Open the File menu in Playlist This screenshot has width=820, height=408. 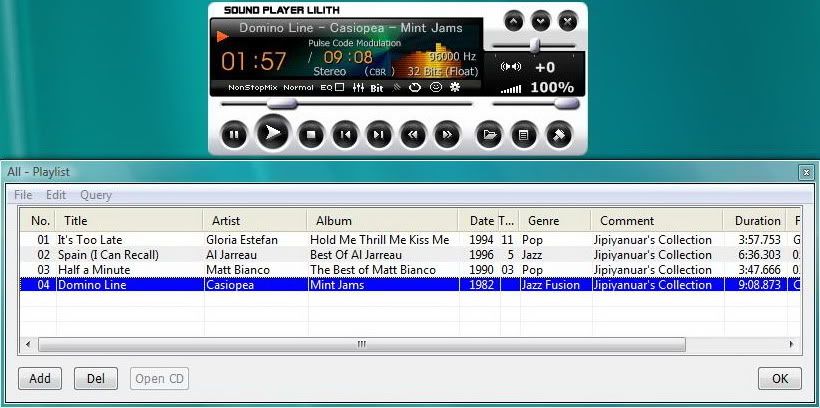[23, 195]
